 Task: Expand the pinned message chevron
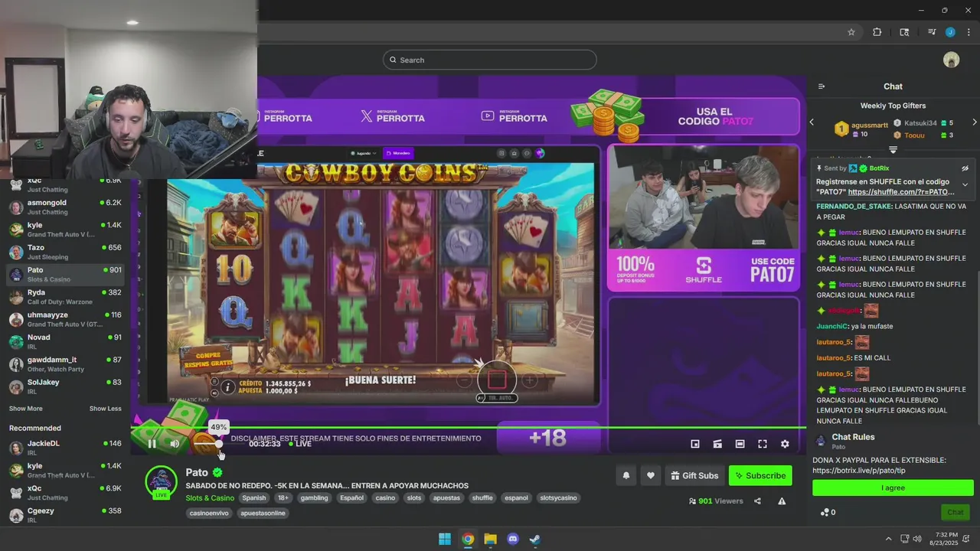pyautogui.click(x=965, y=184)
